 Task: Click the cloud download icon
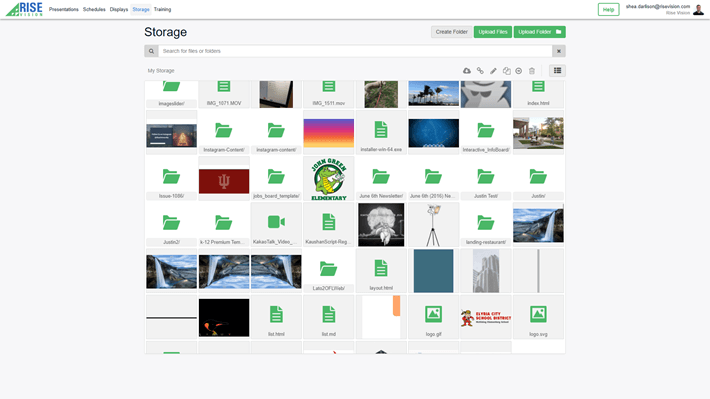coord(466,71)
